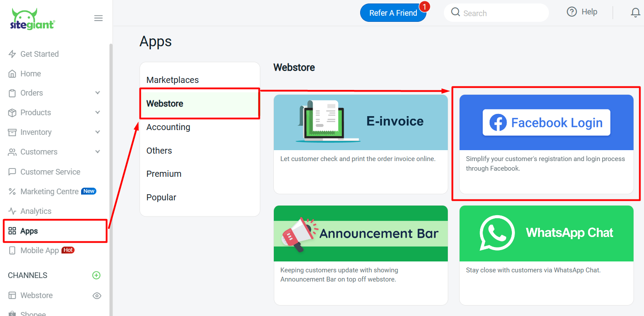Click the Help question mark icon
The width and height of the screenshot is (644, 316).
click(572, 12)
